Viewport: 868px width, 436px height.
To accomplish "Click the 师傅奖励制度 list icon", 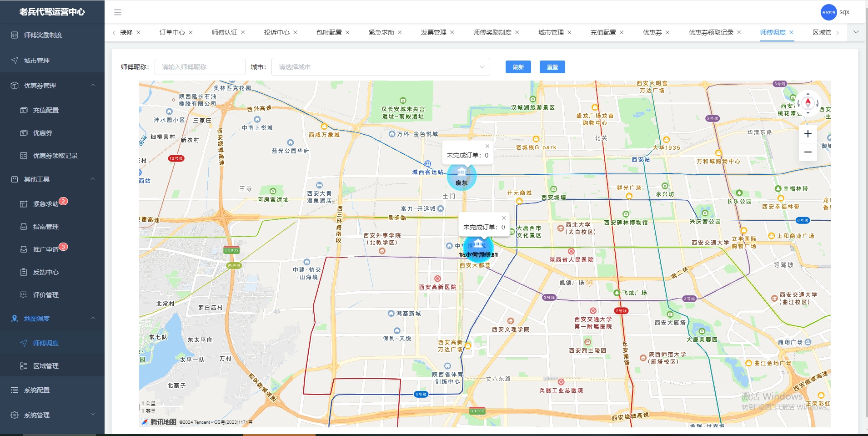I will click(x=15, y=35).
